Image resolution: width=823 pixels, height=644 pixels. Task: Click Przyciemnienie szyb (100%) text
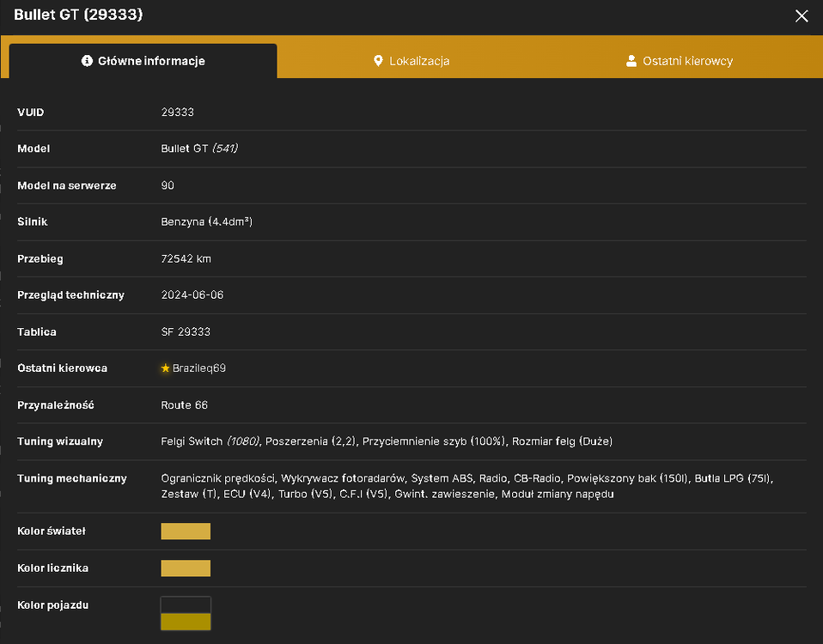click(435, 441)
